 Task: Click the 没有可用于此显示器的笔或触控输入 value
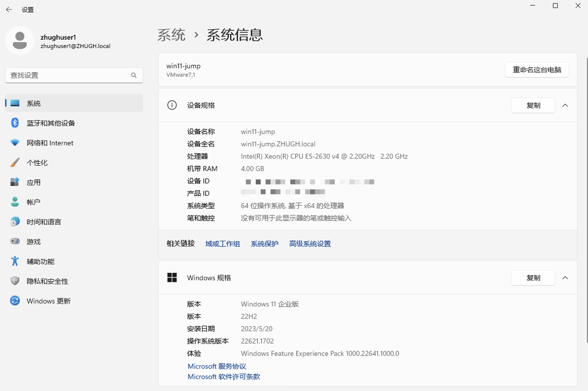(296, 218)
